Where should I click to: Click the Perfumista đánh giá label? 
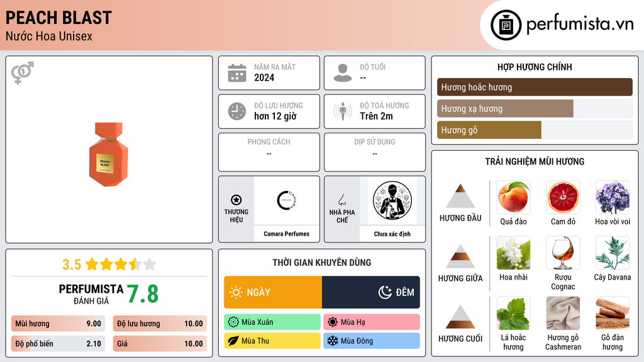[x=91, y=294]
